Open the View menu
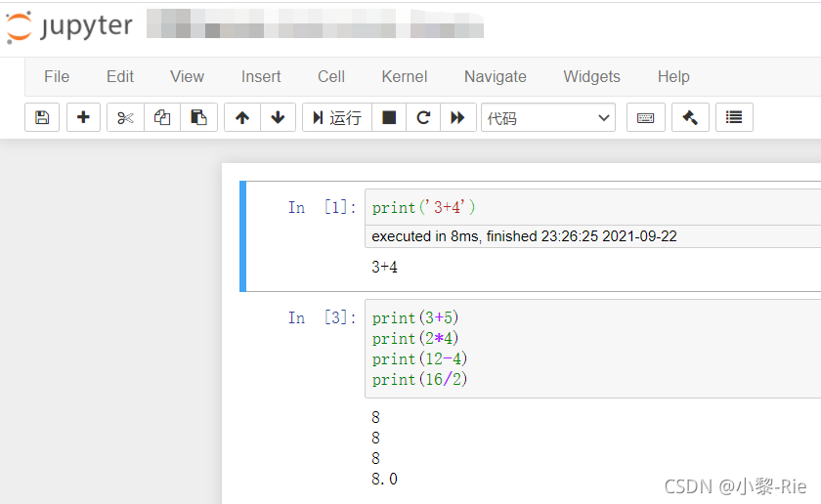This screenshot has height=504, width=821. tap(187, 76)
